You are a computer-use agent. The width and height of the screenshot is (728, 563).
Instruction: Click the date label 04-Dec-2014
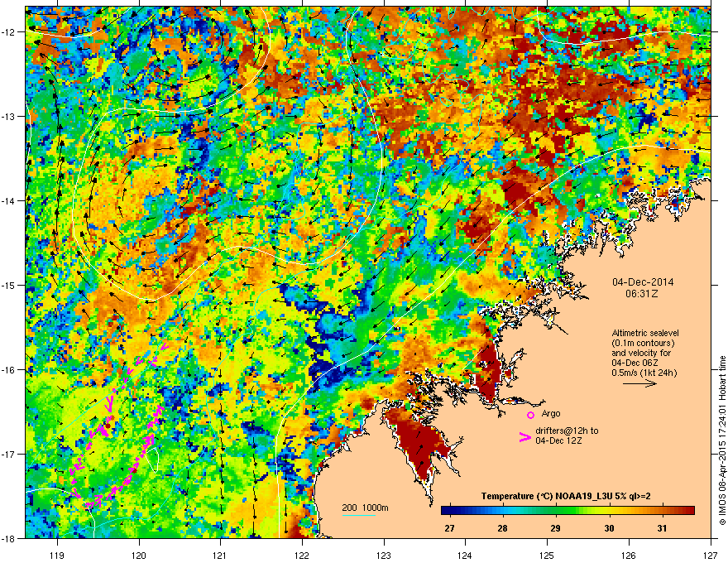pyautogui.click(x=643, y=282)
